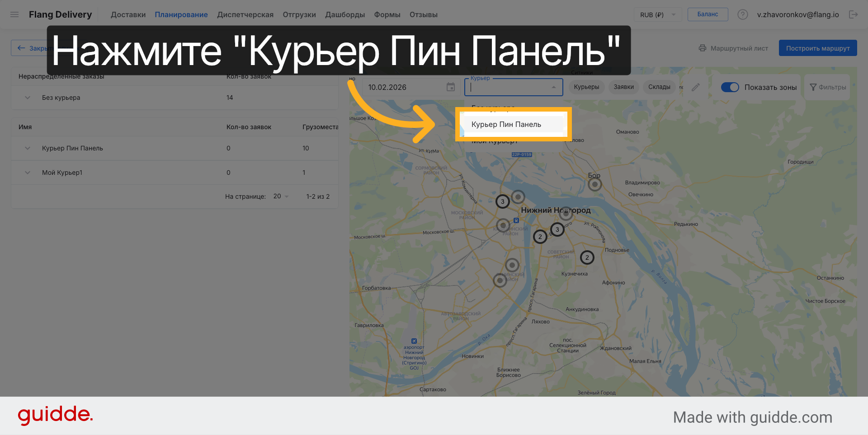Open the RUB currency dropdown
This screenshot has height=435, width=868.
tap(657, 14)
